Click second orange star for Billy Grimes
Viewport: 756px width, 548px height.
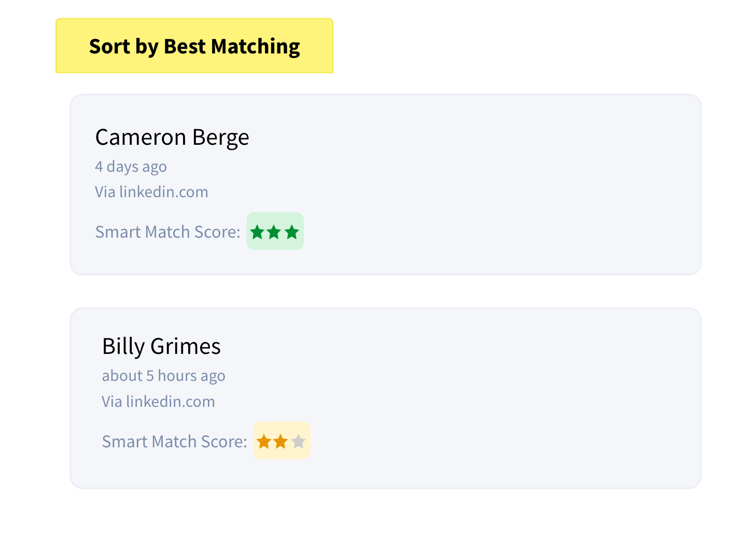(x=281, y=442)
